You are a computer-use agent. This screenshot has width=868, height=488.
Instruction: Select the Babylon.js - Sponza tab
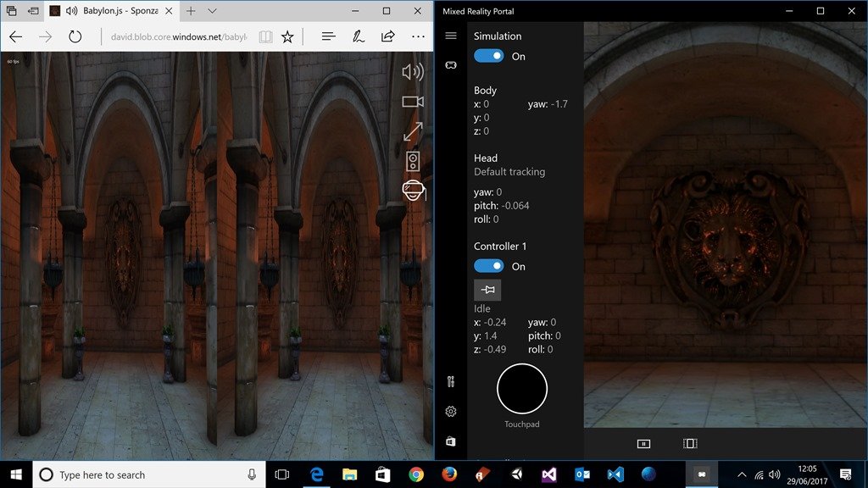tap(109, 11)
